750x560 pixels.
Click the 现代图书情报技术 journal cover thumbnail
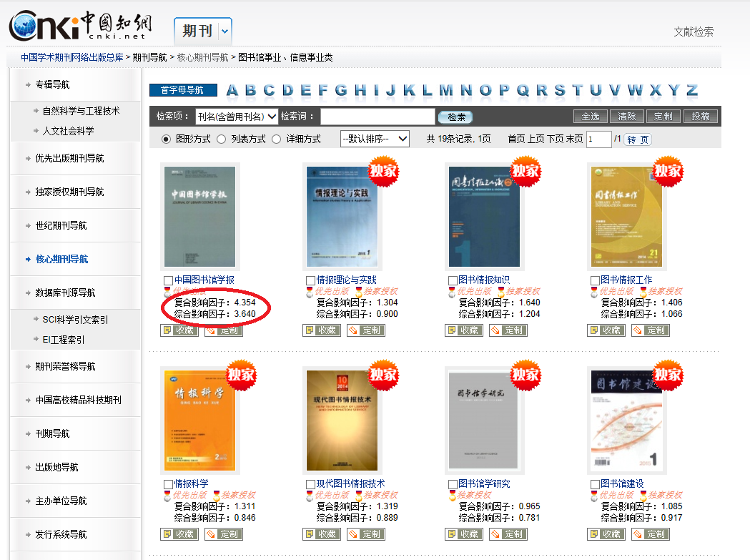point(340,420)
